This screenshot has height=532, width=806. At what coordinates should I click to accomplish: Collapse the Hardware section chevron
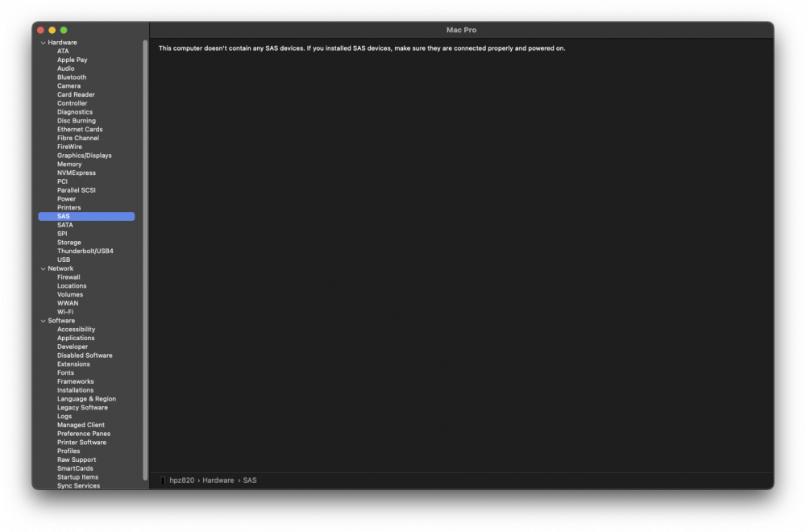tap(44, 43)
